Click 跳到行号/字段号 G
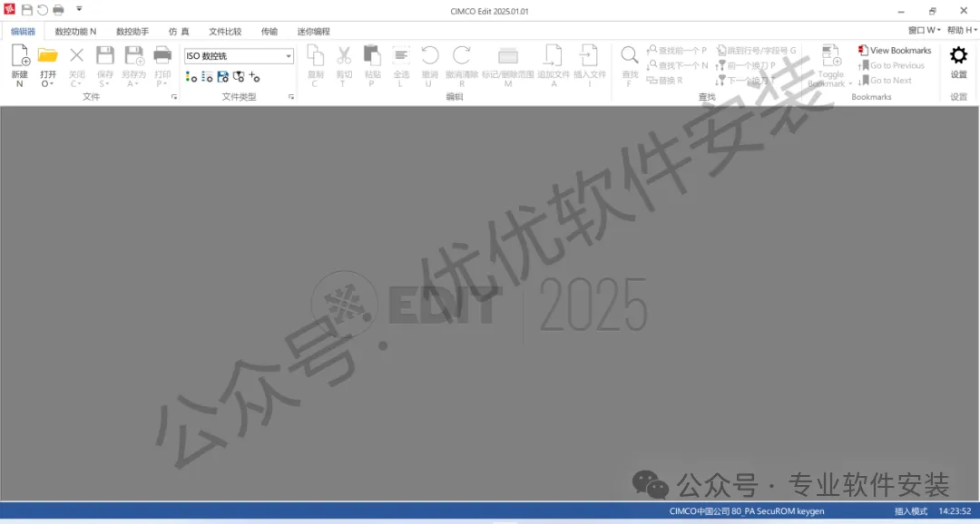The image size is (980, 524). [756, 50]
